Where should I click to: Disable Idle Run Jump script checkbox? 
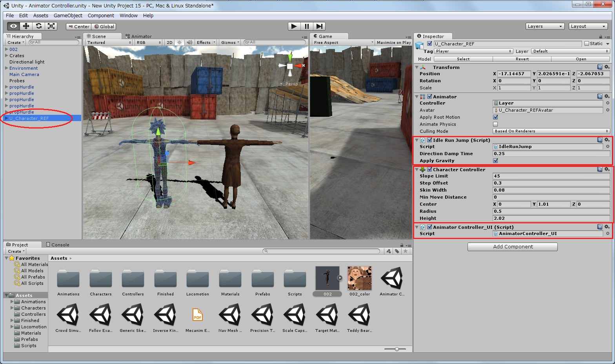[x=429, y=140]
